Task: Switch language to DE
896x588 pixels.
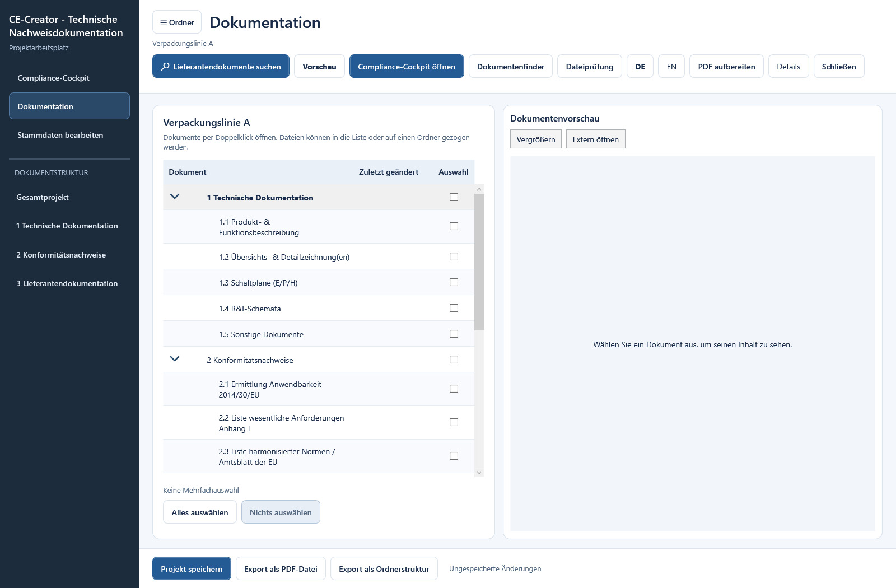Action: point(640,67)
